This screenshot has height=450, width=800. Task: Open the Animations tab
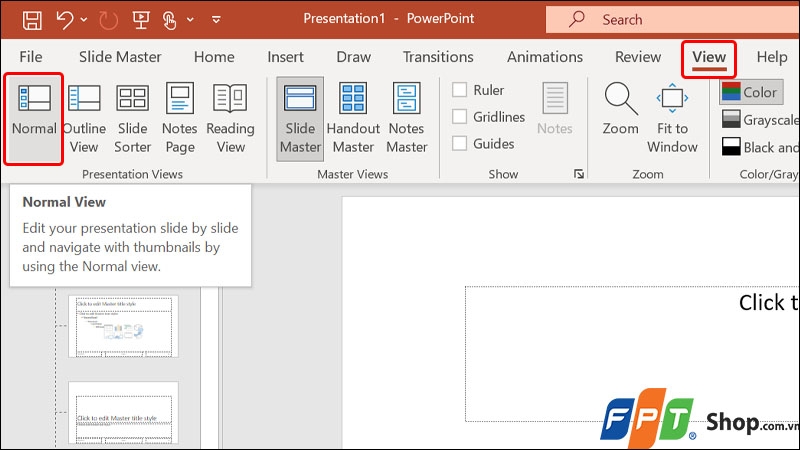click(x=544, y=57)
